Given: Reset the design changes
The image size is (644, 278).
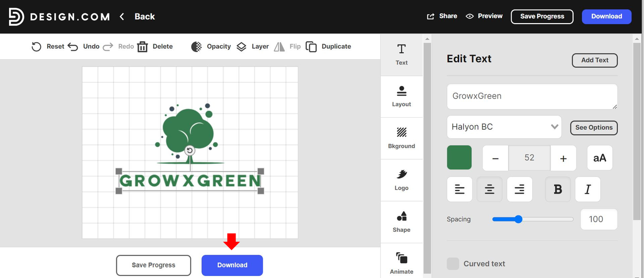Looking at the screenshot, I should tap(48, 47).
